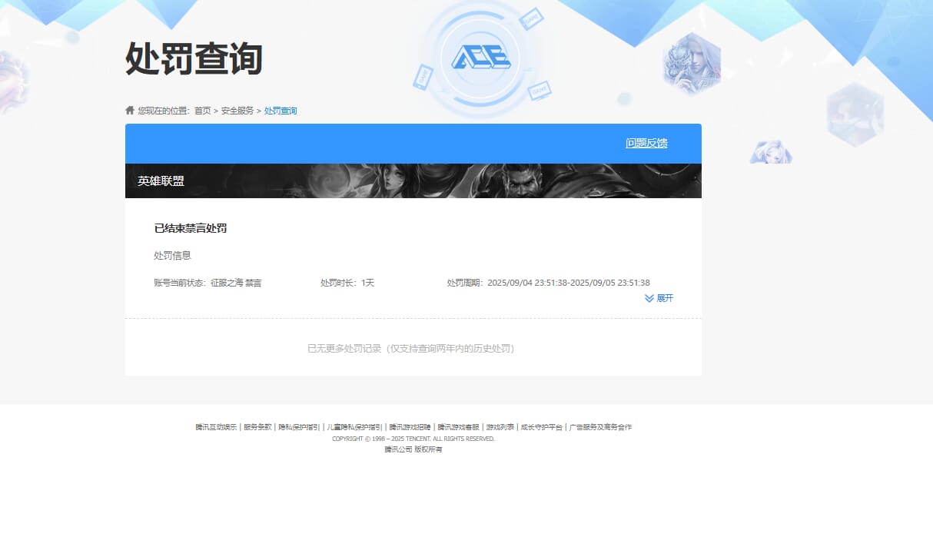933x560 pixels.
Task: Click 腾讯公司 版权所有 footer text
Action: [x=413, y=449]
